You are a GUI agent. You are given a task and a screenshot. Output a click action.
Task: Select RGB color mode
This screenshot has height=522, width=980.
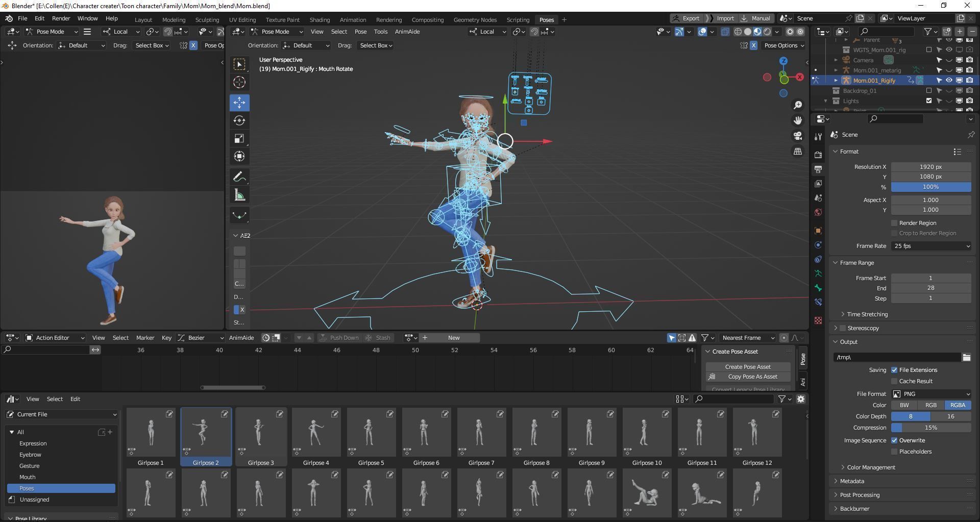click(x=931, y=405)
